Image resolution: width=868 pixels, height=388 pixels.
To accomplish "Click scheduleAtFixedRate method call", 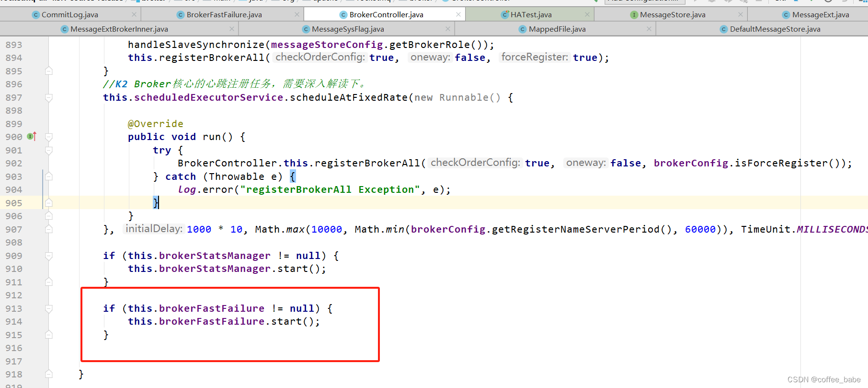I will pyautogui.click(x=349, y=97).
